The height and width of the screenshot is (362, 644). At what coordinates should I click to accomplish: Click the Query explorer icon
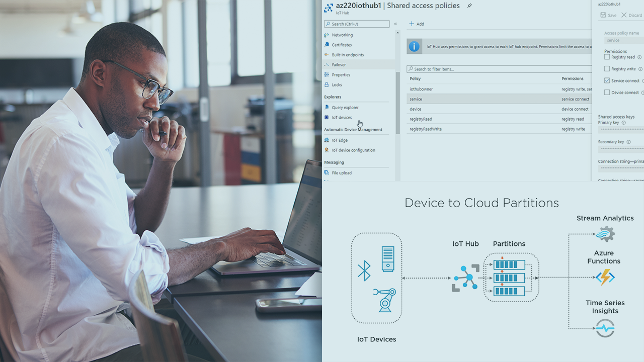(x=327, y=108)
